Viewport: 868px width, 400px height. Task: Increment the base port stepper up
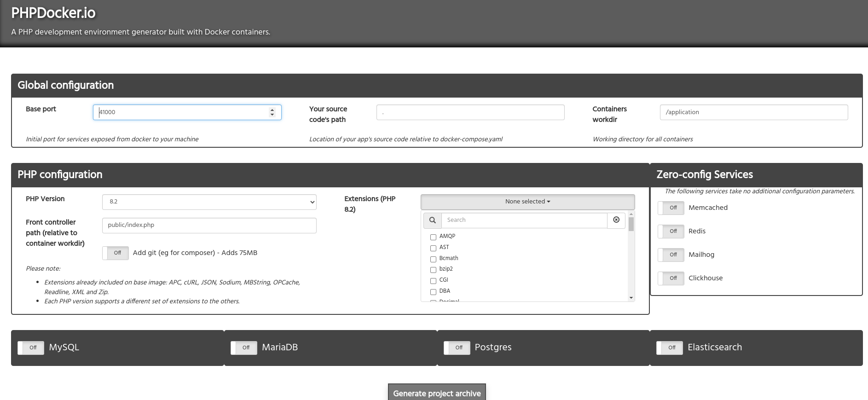pos(272,110)
